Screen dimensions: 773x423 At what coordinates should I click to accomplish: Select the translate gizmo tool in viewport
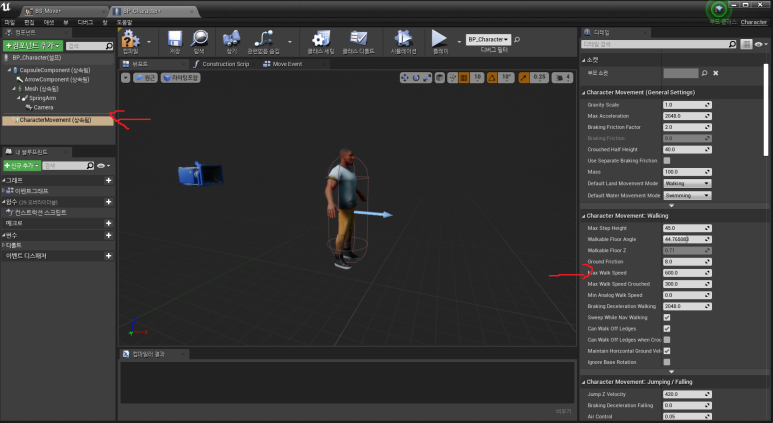405,77
